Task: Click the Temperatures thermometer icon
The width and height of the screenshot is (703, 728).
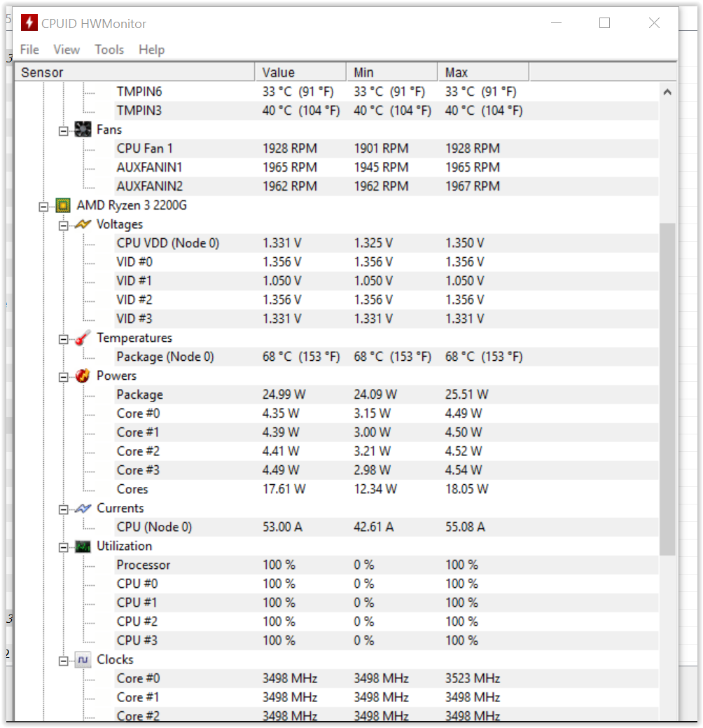Action: pyautogui.click(x=83, y=338)
